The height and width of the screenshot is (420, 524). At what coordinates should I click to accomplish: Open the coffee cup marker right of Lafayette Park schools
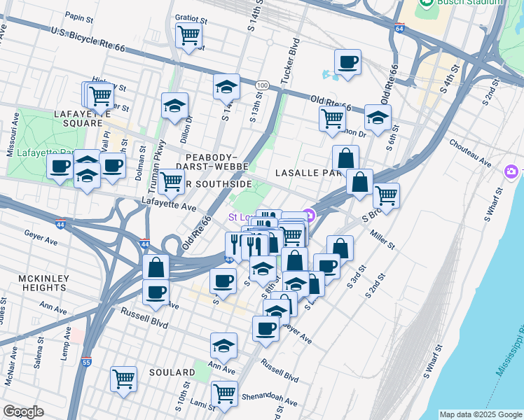pyautogui.click(x=113, y=167)
